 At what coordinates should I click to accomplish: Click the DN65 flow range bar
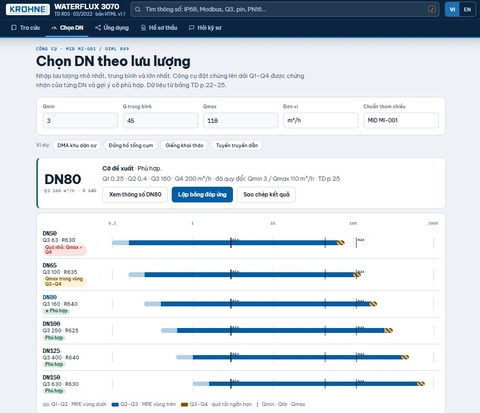coord(245,275)
